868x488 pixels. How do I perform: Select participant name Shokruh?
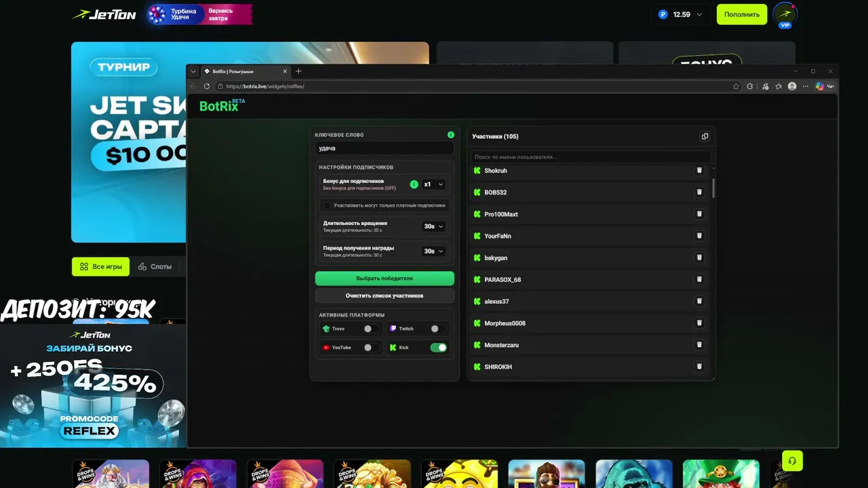click(x=496, y=171)
